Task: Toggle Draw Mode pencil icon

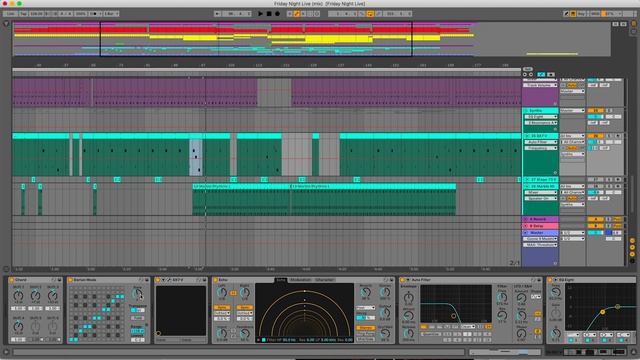Action: (x=566, y=14)
